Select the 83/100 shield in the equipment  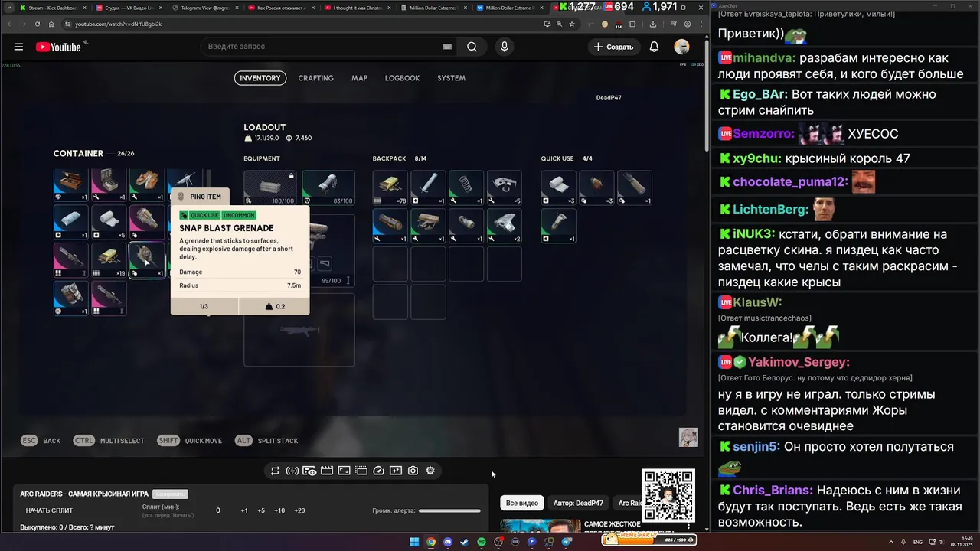328,188
